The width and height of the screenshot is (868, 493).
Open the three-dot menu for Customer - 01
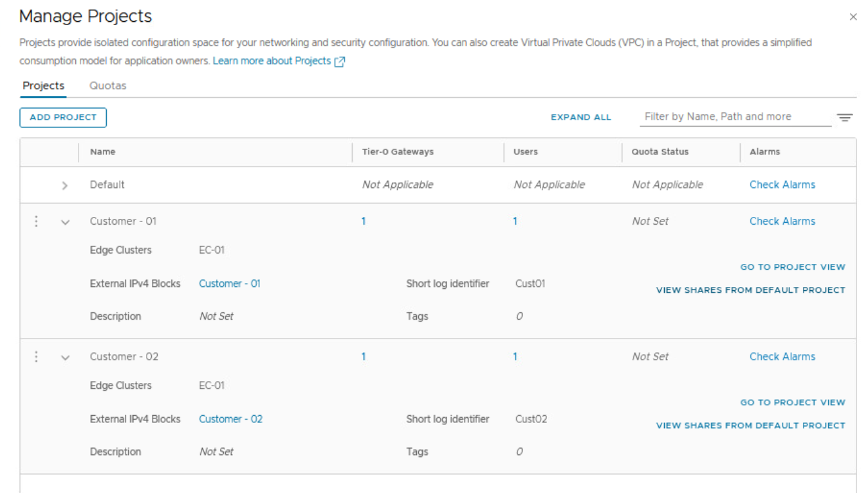[36, 221]
